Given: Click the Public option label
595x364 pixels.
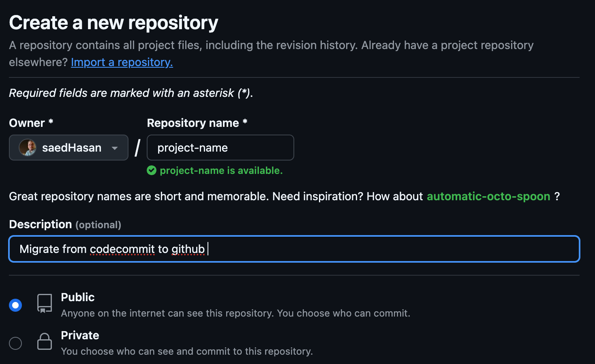Looking at the screenshot, I should point(78,297).
